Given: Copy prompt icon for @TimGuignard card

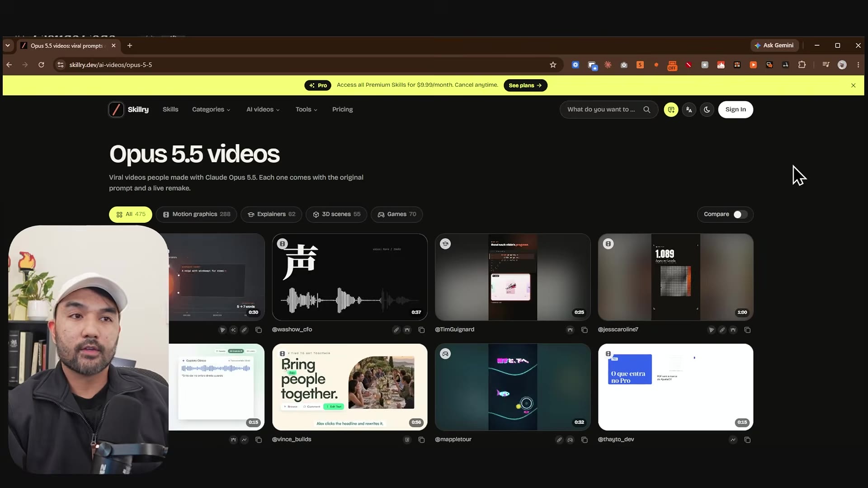Looking at the screenshot, I should coord(584,330).
